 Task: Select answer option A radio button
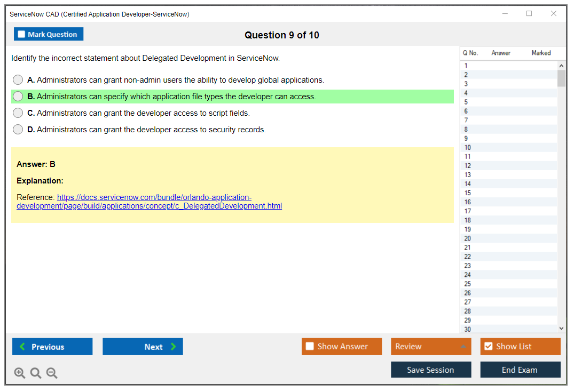click(x=18, y=80)
